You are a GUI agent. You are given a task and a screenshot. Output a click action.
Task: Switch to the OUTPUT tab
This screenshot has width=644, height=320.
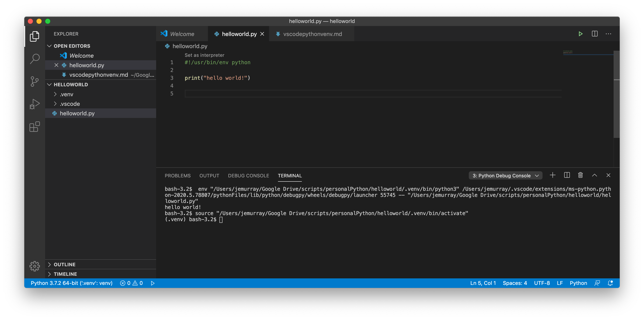[209, 175]
